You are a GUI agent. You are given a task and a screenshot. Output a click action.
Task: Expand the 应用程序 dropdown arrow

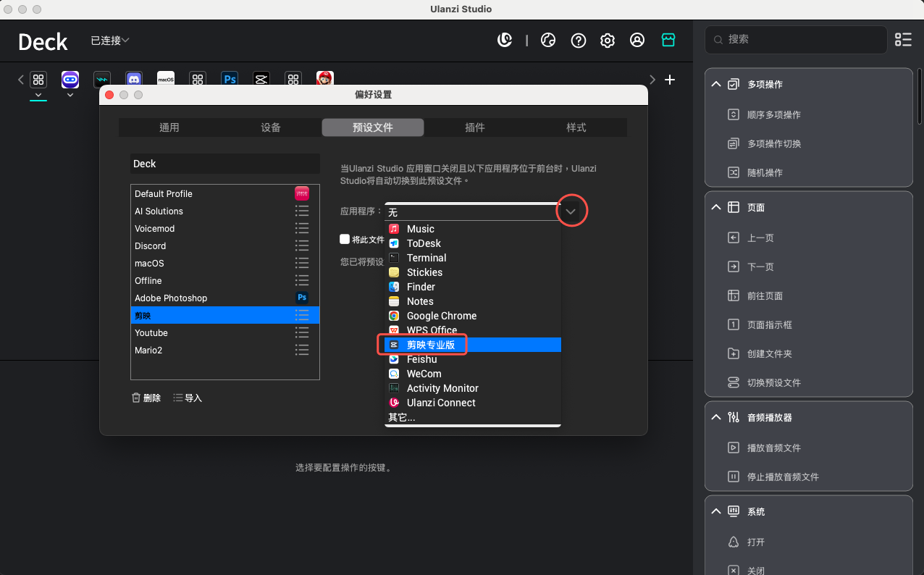[571, 211]
